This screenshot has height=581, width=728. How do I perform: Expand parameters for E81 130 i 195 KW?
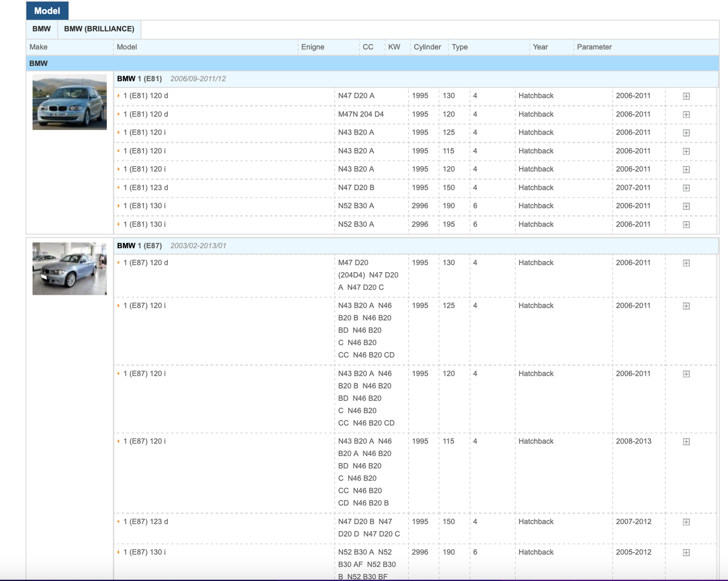pyautogui.click(x=686, y=225)
